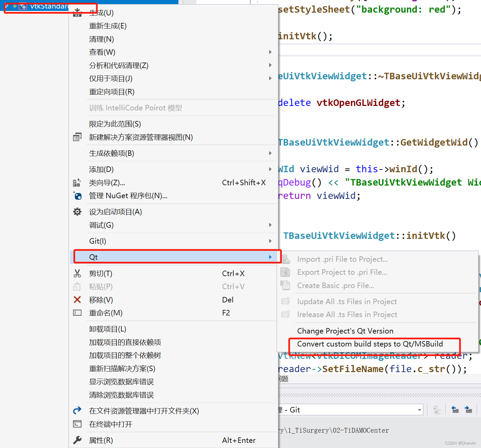
Task: Click the rename icon beside 重命名(M)
Action: click(77, 313)
